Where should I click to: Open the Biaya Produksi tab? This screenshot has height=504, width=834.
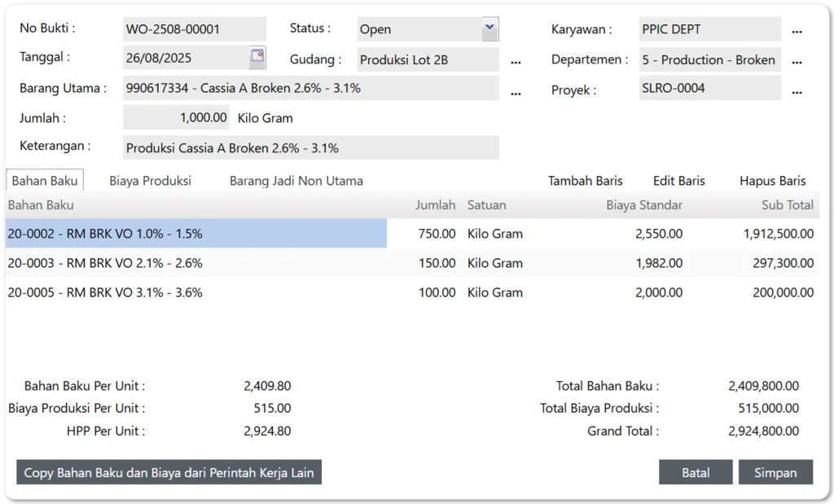[150, 181]
